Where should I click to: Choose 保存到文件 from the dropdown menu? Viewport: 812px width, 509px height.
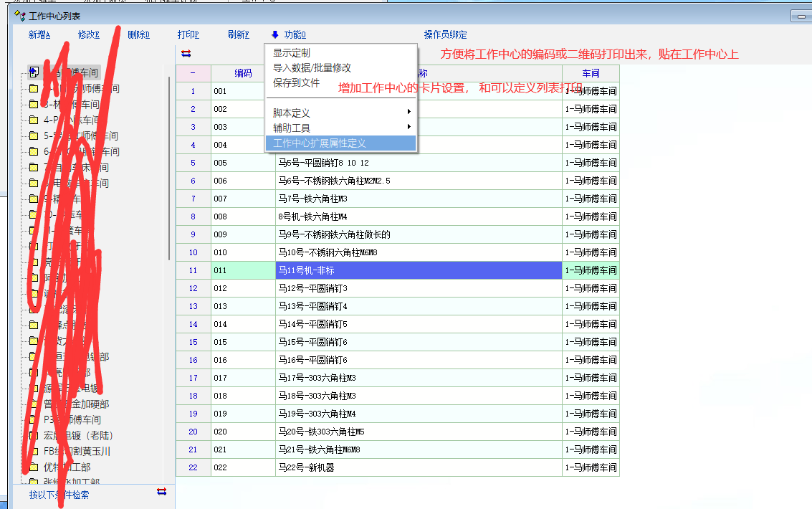coord(296,83)
